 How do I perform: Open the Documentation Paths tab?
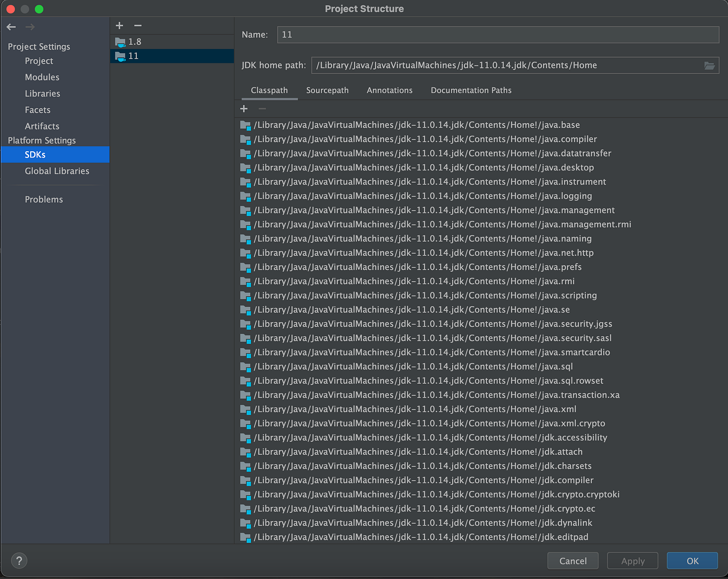(x=471, y=90)
